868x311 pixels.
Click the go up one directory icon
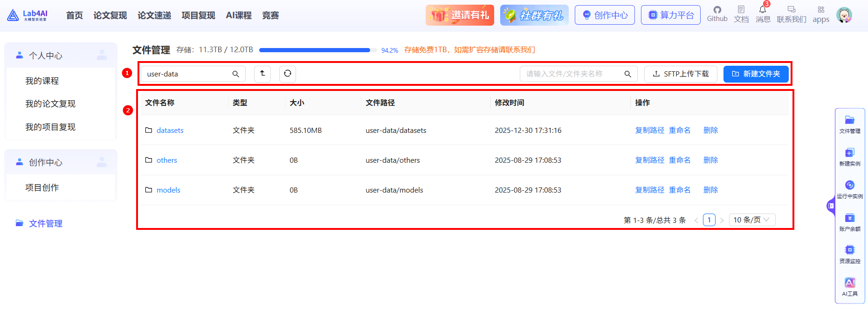pos(262,74)
